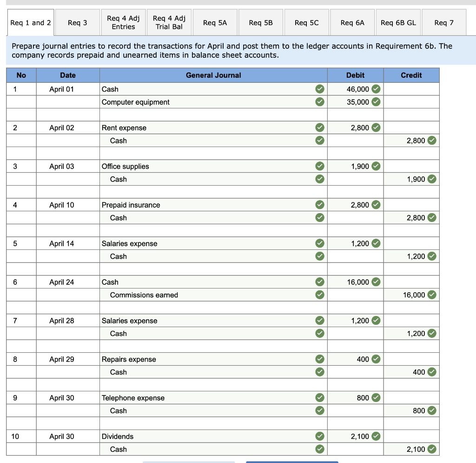Open the Req 1 and 2 tab
476x463 pixels.
click(31, 22)
